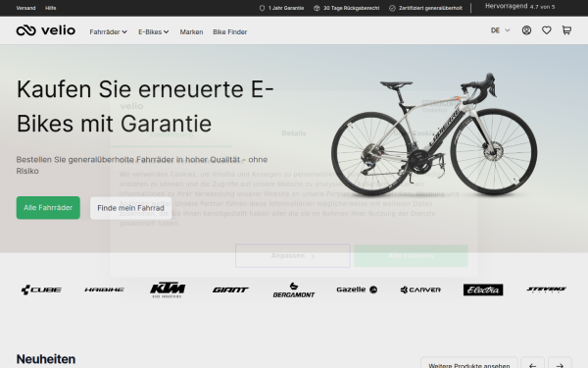Select the Stevens brand logo
588x368 pixels.
(546, 289)
